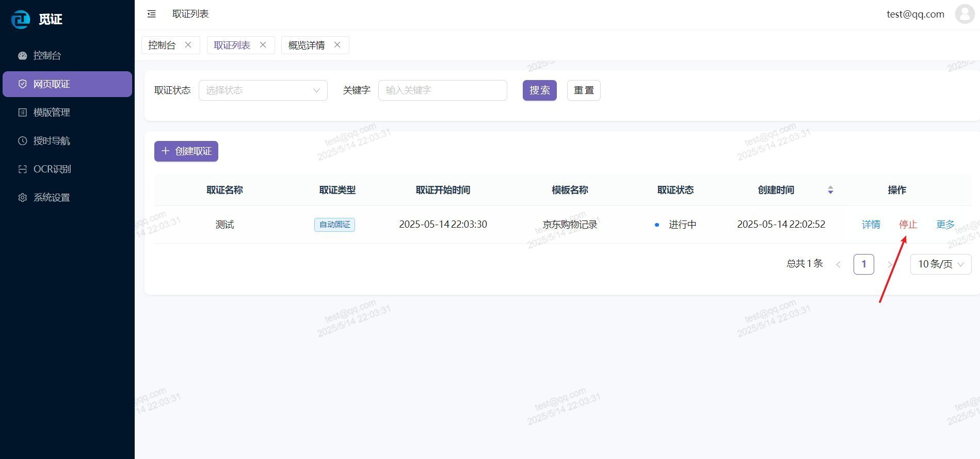Expand the 取证状态 dropdown

(x=263, y=90)
